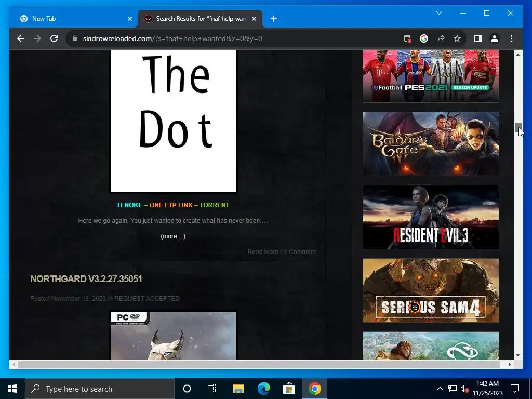Click the vertical scrollbar down arrow
Image resolution: width=532 pixels, height=399 pixels.
518,355
